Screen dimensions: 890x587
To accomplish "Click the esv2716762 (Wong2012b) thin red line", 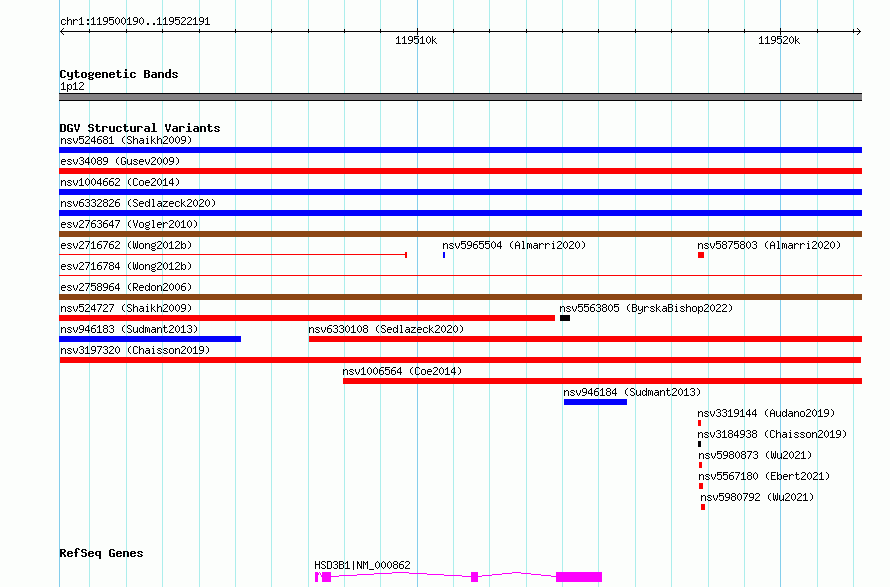I will (233, 255).
